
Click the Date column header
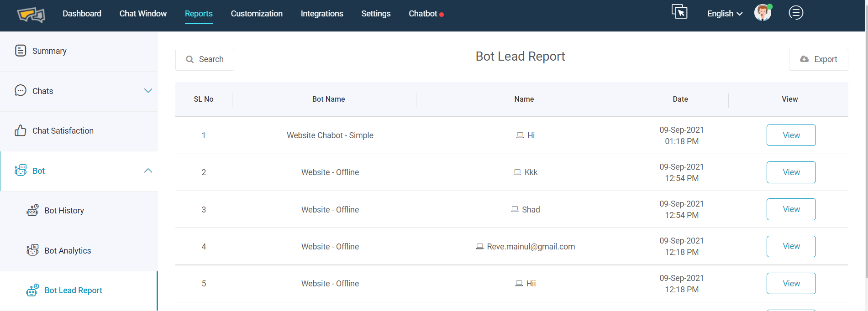click(680, 99)
